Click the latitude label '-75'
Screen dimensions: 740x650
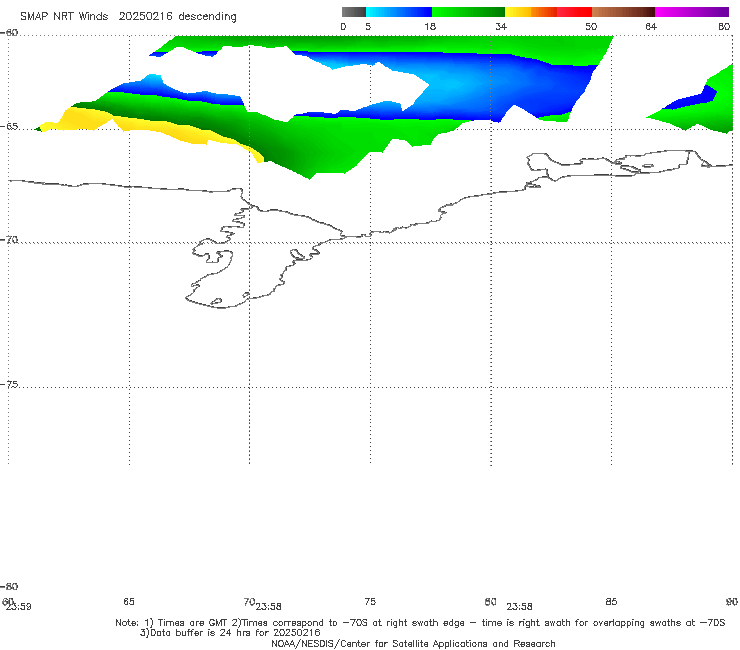click(9, 384)
